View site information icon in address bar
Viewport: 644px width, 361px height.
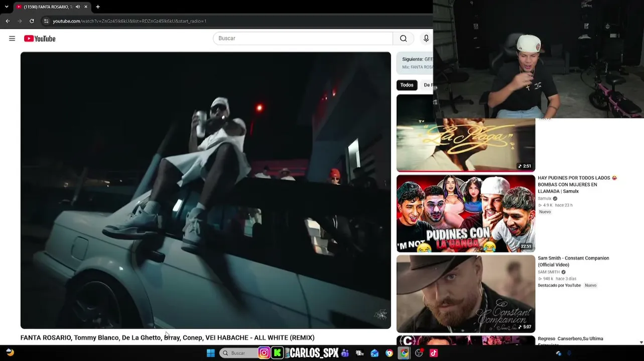pyautogui.click(x=46, y=21)
